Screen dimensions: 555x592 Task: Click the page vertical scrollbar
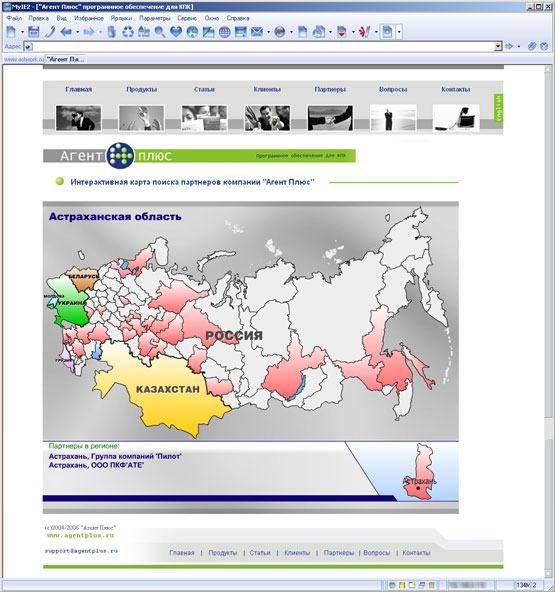tap(548, 321)
